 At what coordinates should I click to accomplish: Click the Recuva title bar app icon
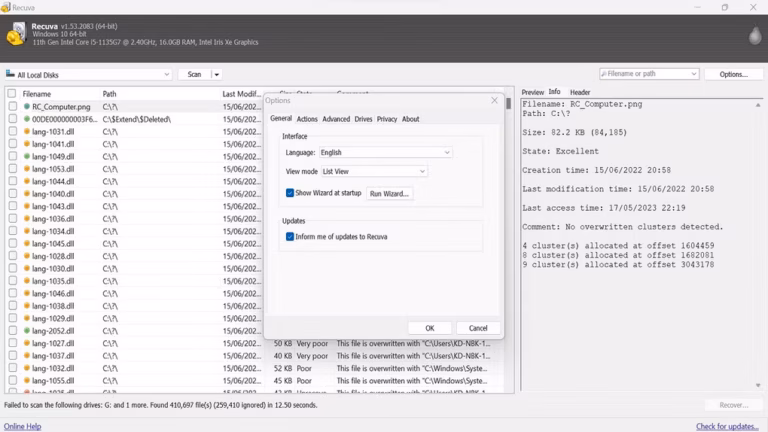(x=5, y=7)
